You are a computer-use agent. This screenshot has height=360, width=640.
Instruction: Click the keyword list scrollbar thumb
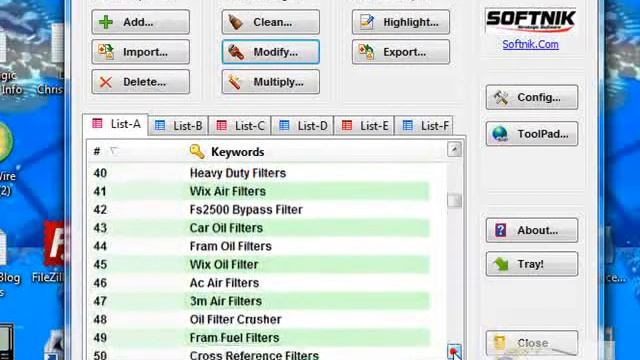coord(454,200)
